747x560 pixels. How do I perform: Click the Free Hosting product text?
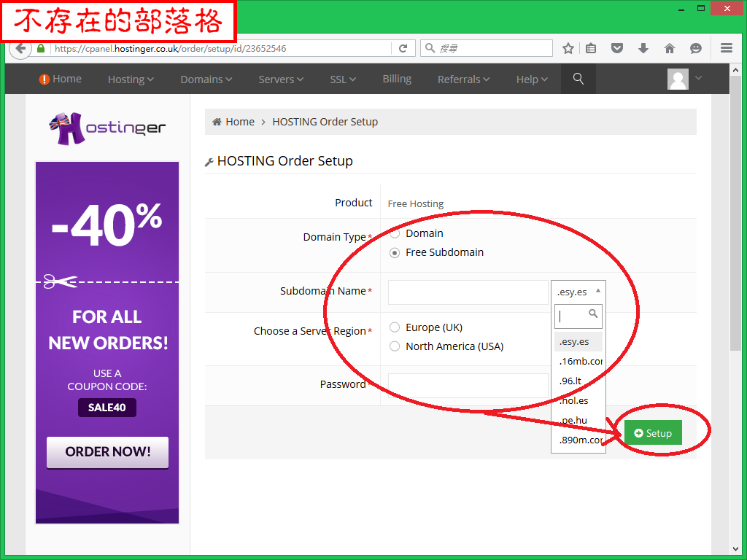pyautogui.click(x=415, y=204)
